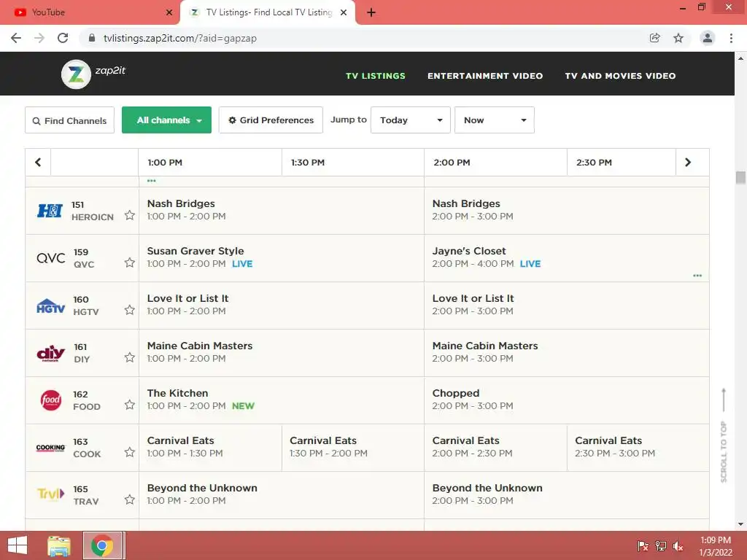Open the DIY network logo
The height and width of the screenshot is (560, 747).
pyautogui.click(x=50, y=354)
